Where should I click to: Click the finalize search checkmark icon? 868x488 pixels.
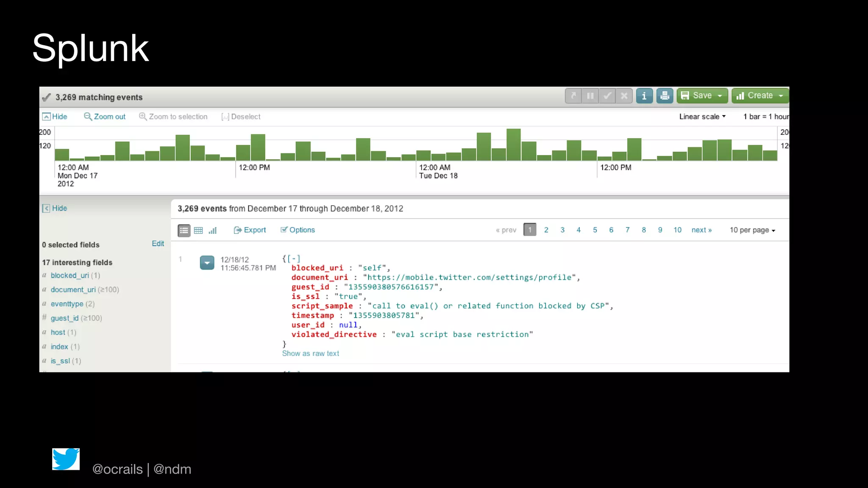607,96
